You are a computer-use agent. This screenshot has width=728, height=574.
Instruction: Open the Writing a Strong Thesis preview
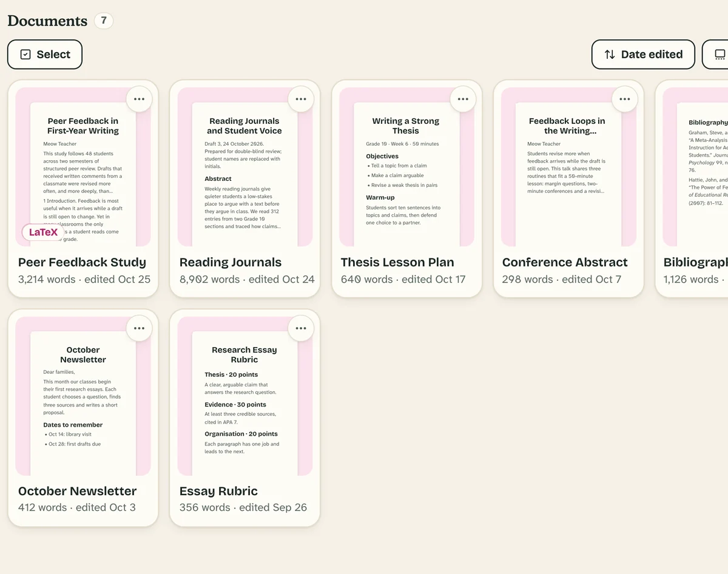(x=406, y=167)
